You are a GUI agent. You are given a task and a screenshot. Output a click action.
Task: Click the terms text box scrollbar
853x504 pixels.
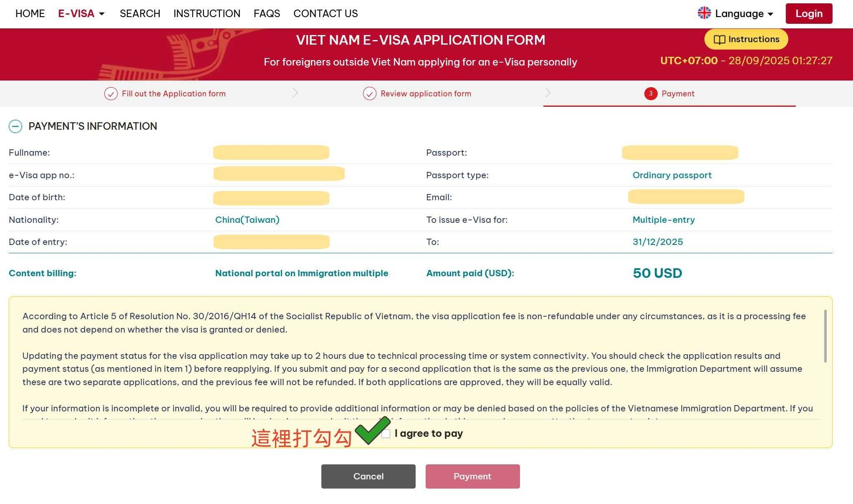(x=825, y=336)
